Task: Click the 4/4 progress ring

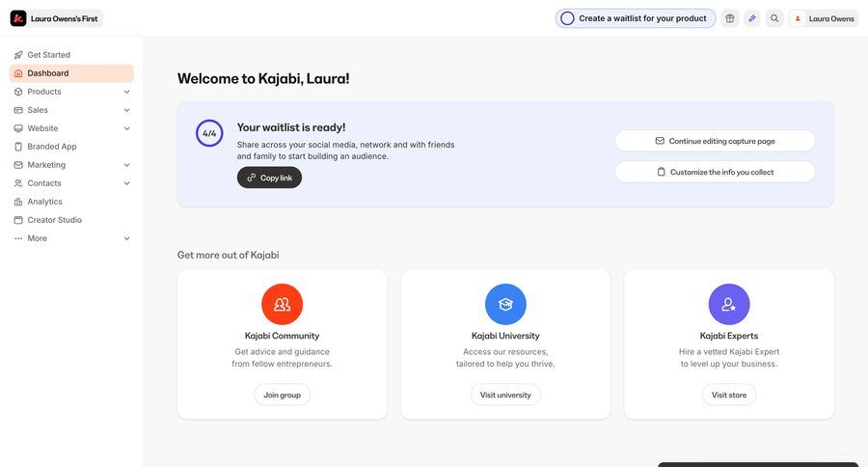Action: coord(209,133)
